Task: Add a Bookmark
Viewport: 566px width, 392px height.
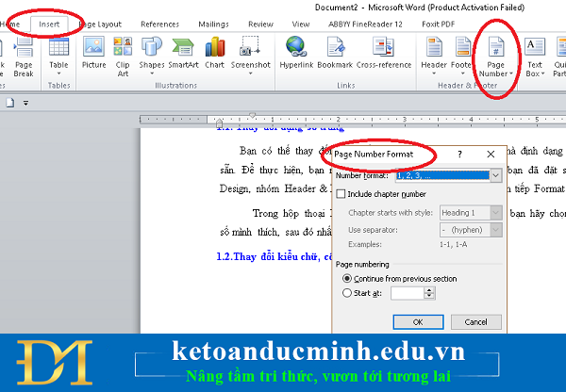Action: [x=335, y=53]
